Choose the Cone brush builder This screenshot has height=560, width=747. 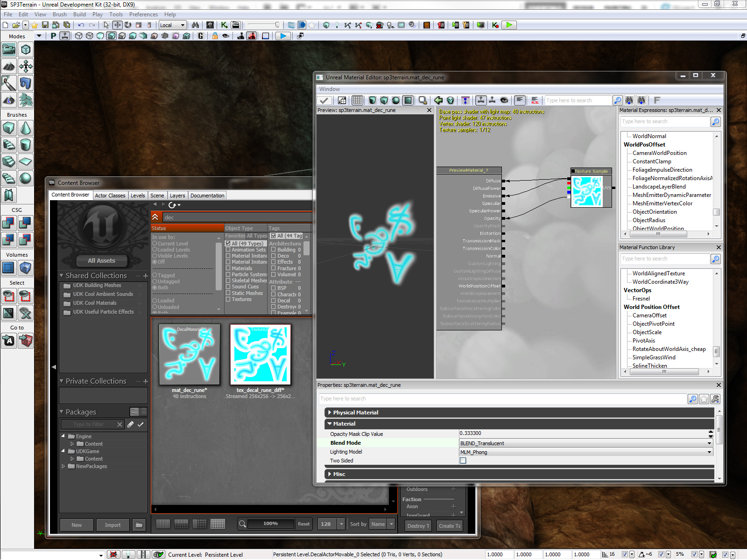[x=26, y=128]
